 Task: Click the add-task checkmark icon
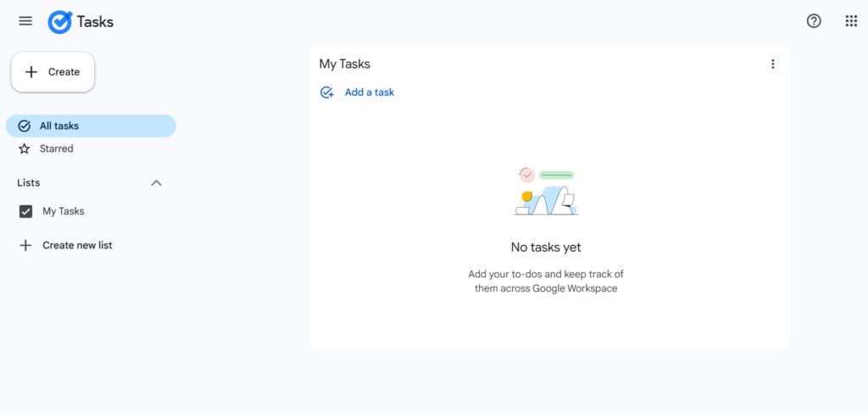click(326, 92)
